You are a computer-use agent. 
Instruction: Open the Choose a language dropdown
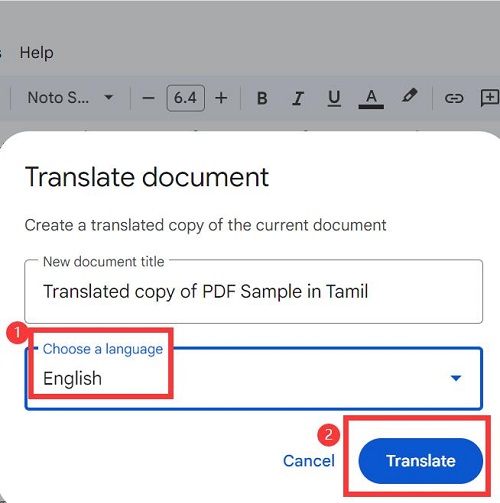click(x=253, y=378)
